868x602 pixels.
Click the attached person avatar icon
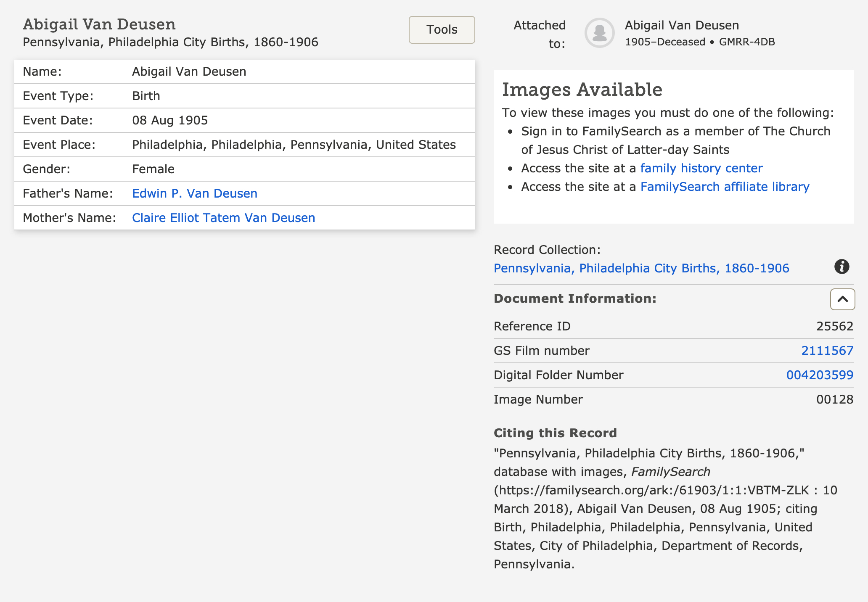point(599,33)
